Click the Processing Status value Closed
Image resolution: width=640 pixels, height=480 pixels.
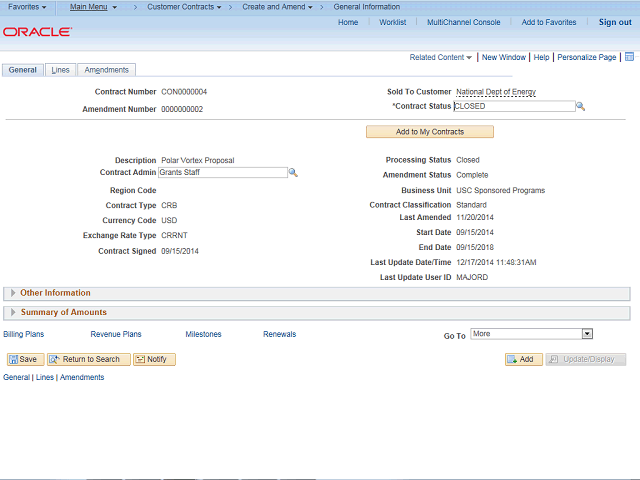[468, 160]
